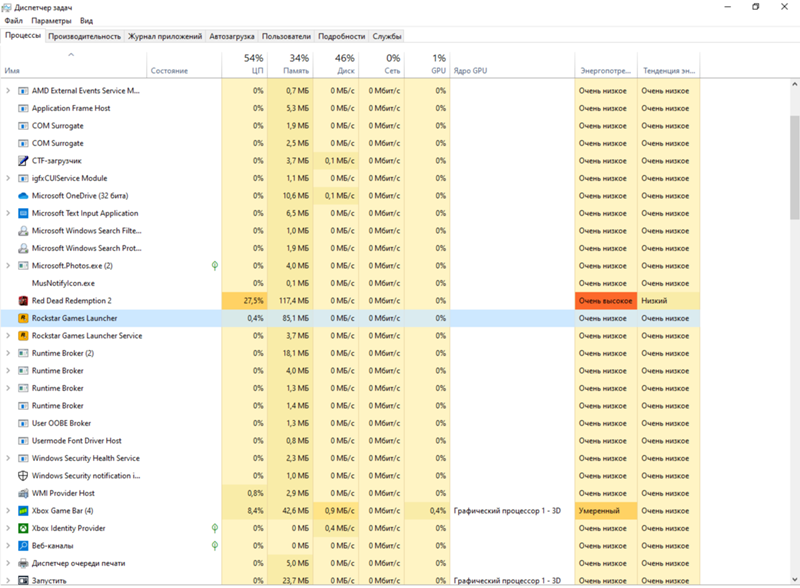Image resolution: width=800 pixels, height=588 pixels.
Task: Switch to the Автозагрузка tab
Action: (231, 36)
